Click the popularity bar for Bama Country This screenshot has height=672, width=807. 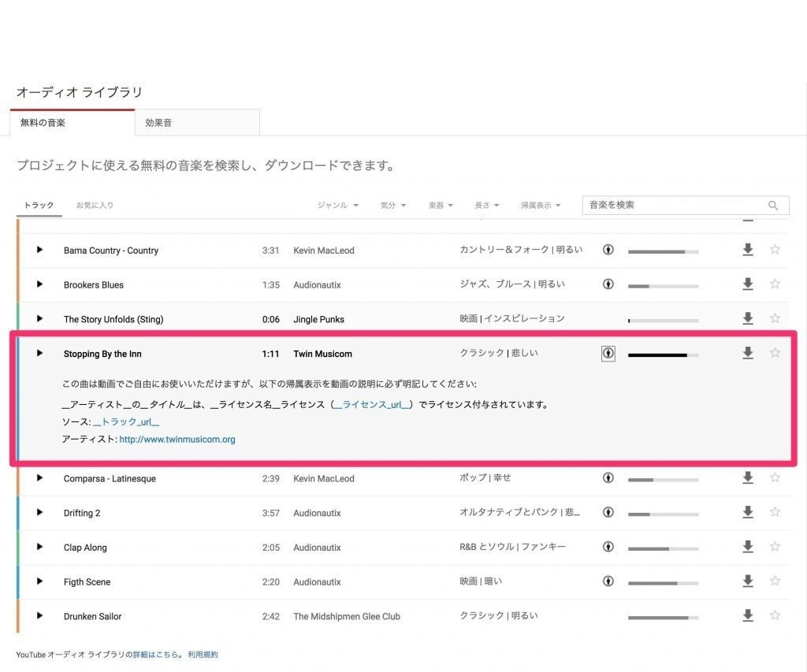(663, 251)
